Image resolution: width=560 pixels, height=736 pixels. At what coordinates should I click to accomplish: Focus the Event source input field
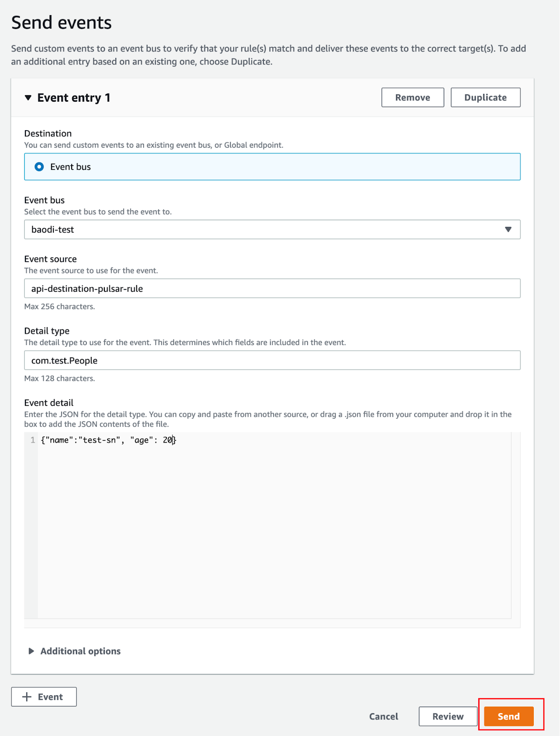tap(271, 288)
